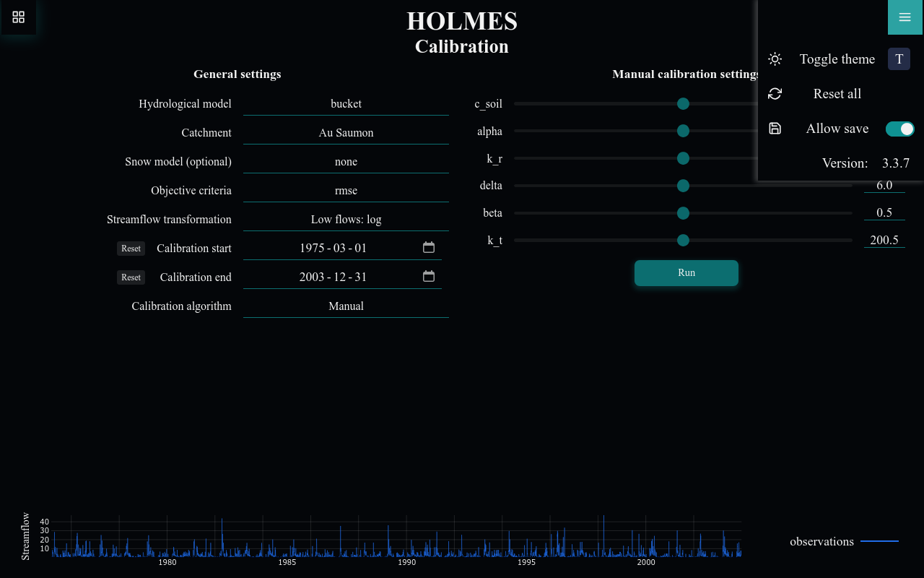Select Reset all from the menu
This screenshot has height=578, width=924.
[x=837, y=94]
